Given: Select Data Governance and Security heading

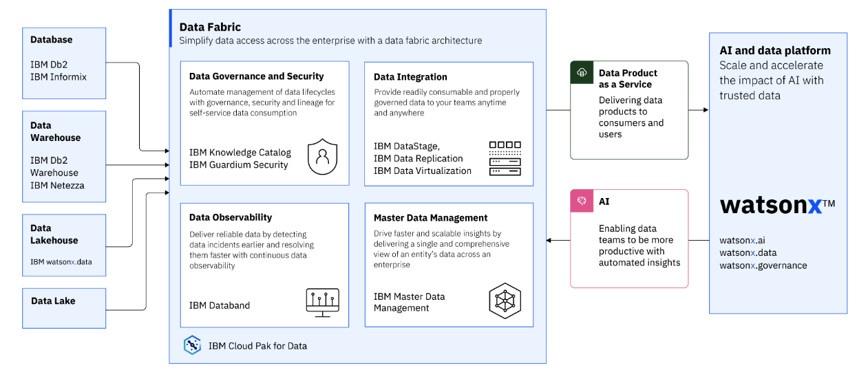Looking at the screenshot, I should (x=257, y=76).
